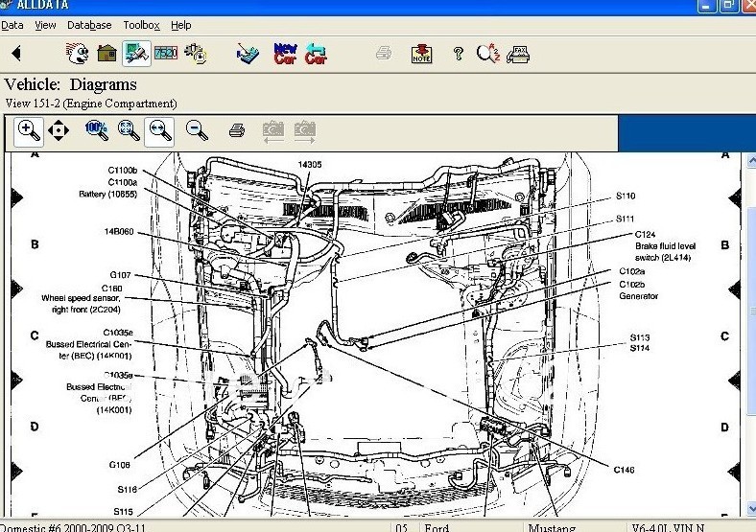756x532 pixels.
Task: Click the 'S115' splice label
Action: coord(124,511)
